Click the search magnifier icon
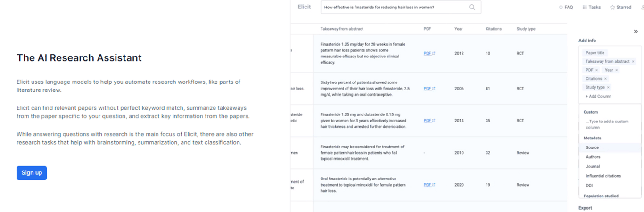The image size is (644, 212). point(472,7)
